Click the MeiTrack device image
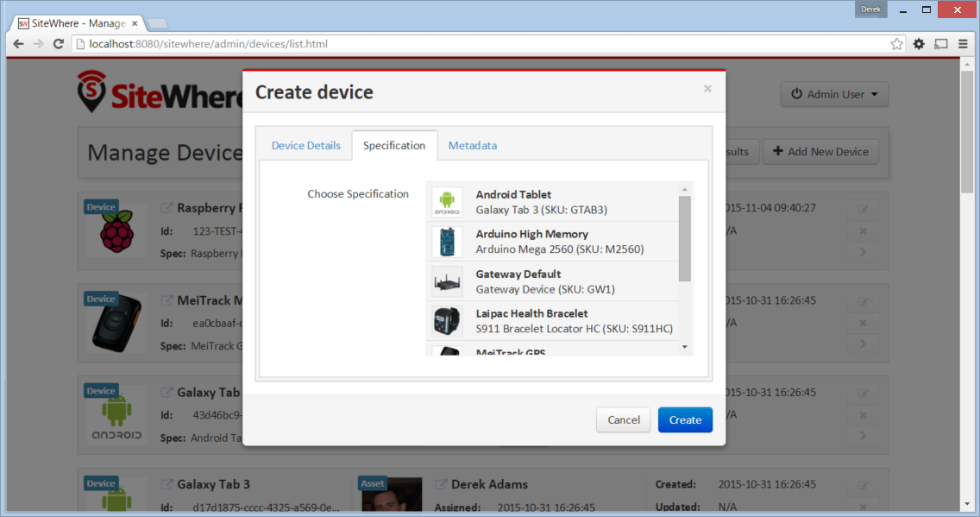This screenshot has width=980, height=517. tap(116, 323)
